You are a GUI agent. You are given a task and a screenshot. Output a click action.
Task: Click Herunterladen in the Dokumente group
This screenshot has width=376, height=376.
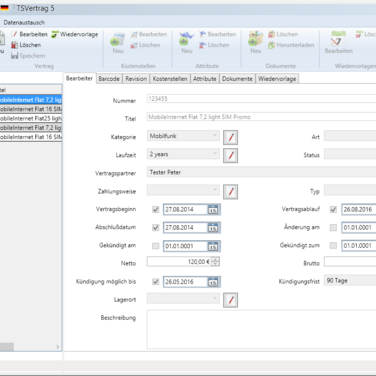291,45
